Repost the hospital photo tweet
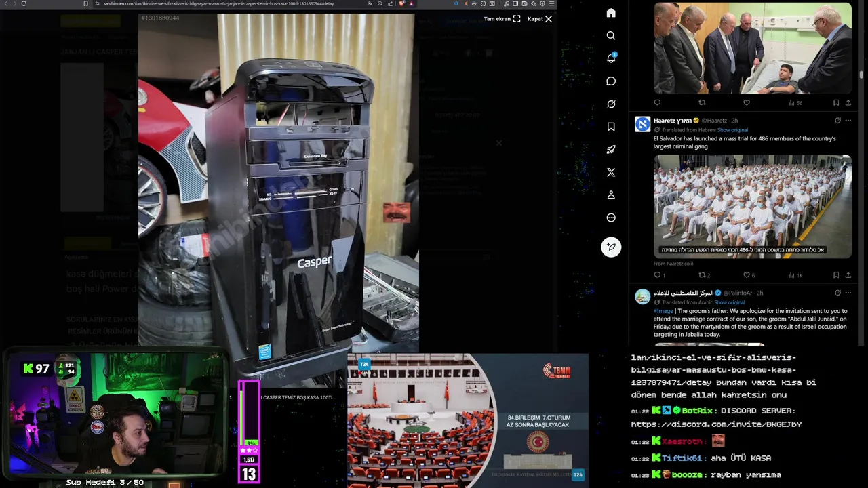This screenshot has height=488, width=868. [702, 102]
